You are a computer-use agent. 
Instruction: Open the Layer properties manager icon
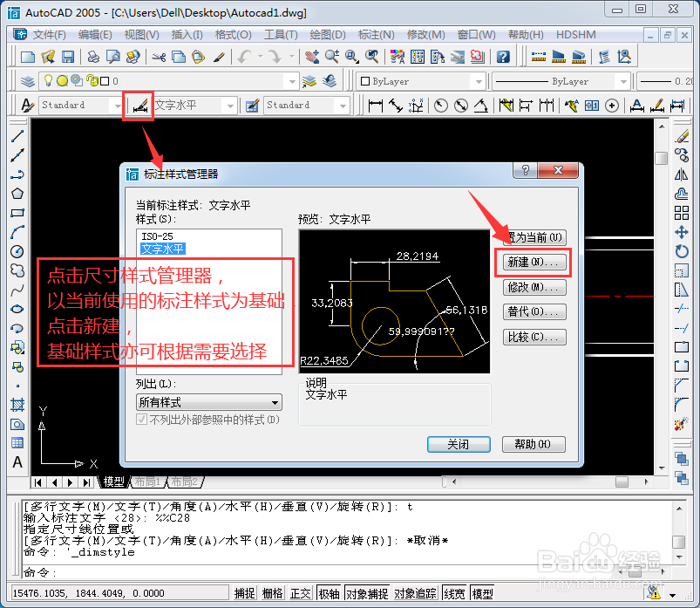[x=28, y=81]
